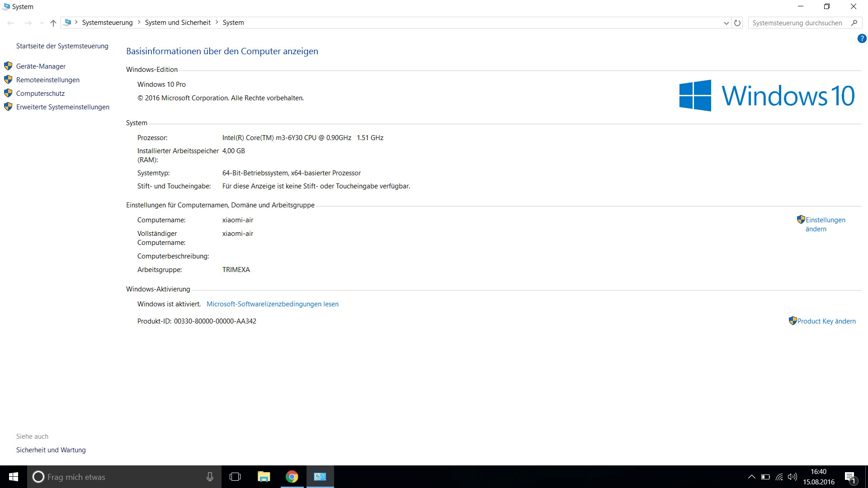This screenshot has height=488, width=868.
Task: Click the battery tray icon
Action: [x=765, y=477]
